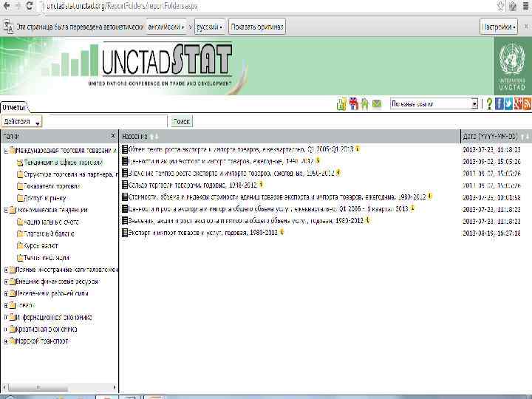532x399 pixels.
Task: Open the Экспорт и импорт товаров и услуг 1980-2012 report
Action: coord(203,233)
